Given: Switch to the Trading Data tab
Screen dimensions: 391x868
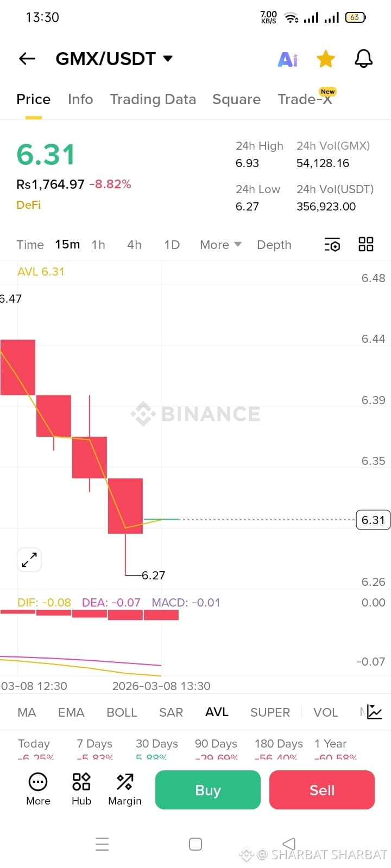Looking at the screenshot, I should tap(153, 99).
